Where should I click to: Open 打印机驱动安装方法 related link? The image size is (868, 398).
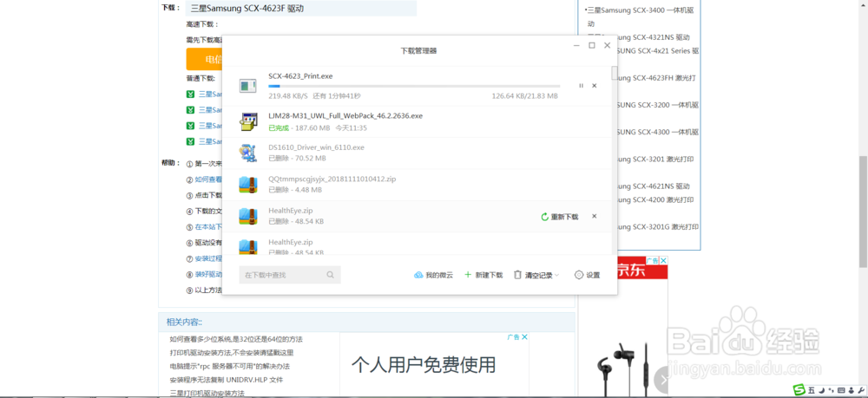[x=232, y=353]
